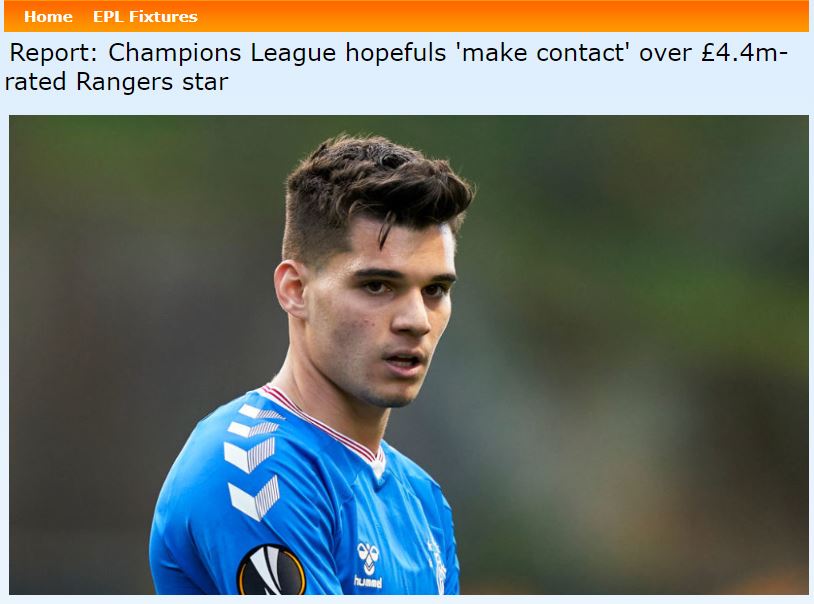
Task: Select the article headline text
Action: [x=397, y=67]
